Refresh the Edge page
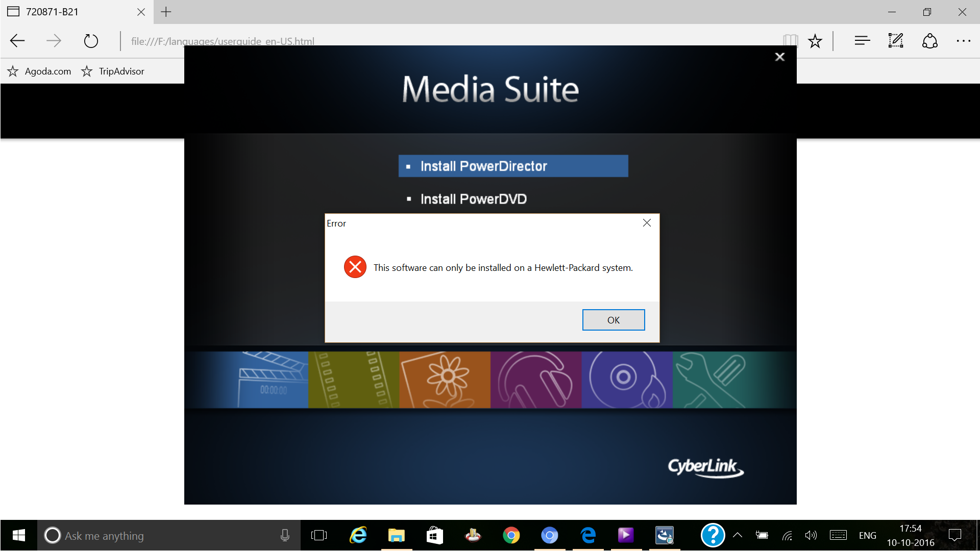Screen dimensions: 980x551 click(x=91, y=41)
